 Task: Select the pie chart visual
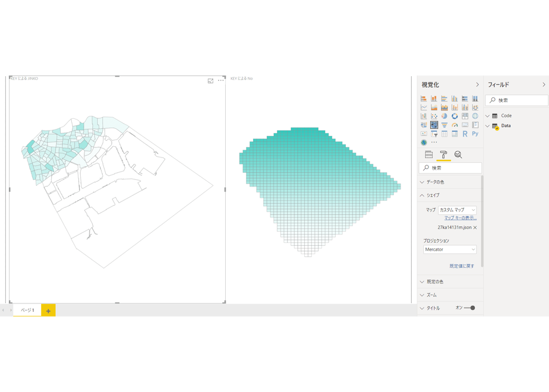[444, 116]
